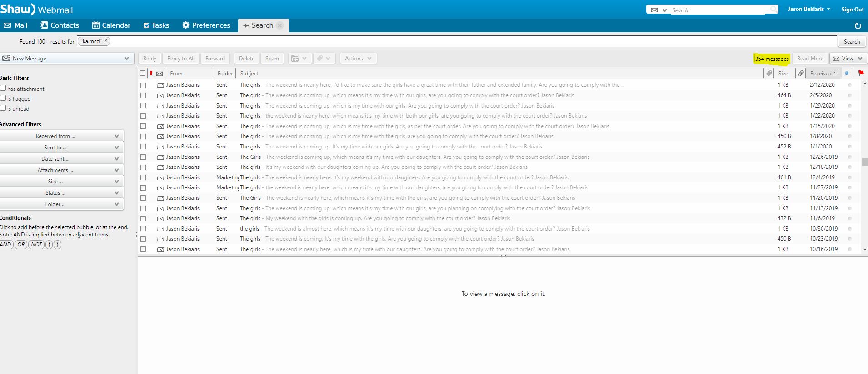Open the View dropdown menu
The height and width of the screenshot is (374, 868).
(848, 59)
